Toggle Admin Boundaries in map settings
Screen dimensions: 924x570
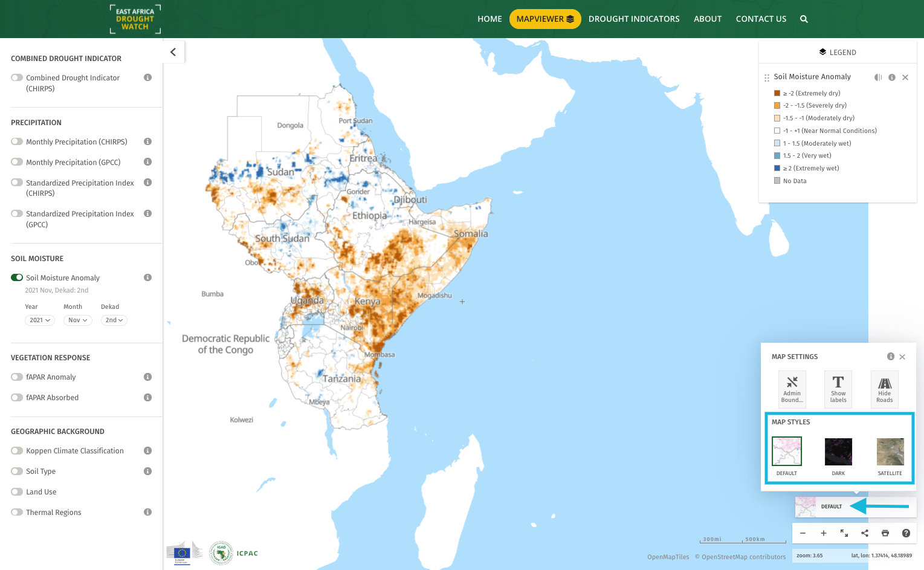(792, 389)
